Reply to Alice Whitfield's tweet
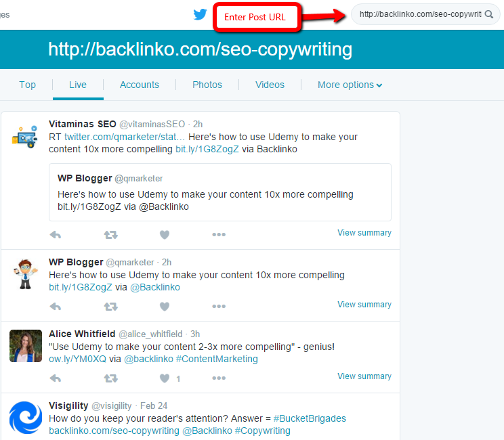 56,378
